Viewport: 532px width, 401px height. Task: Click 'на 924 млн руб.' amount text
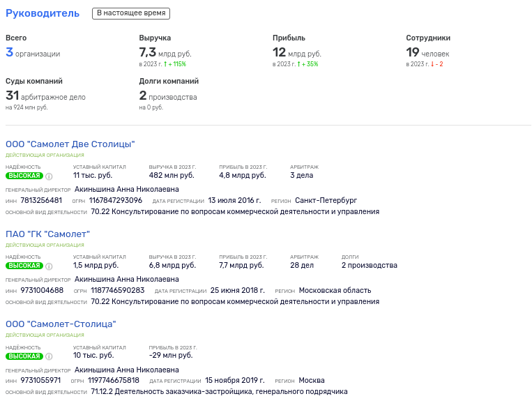26,107
